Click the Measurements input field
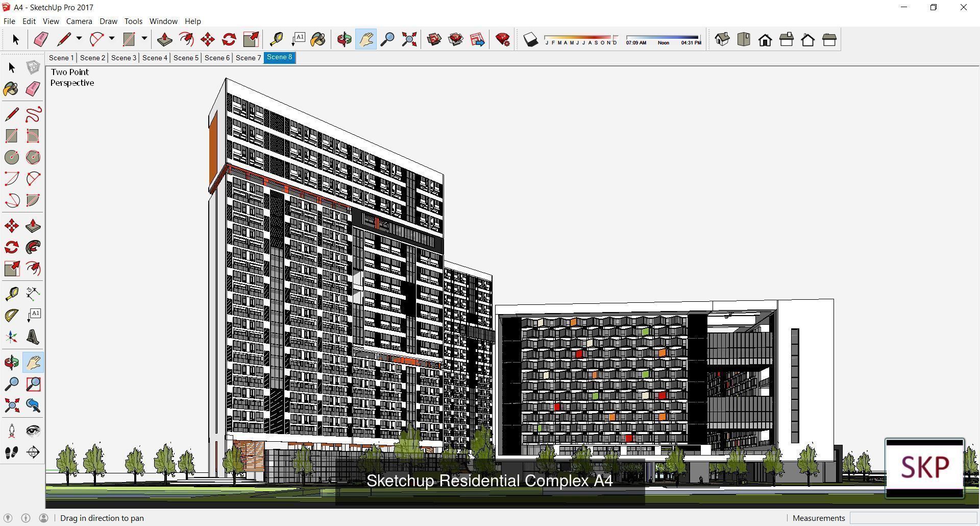Viewport: 980px width, 526px height. click(914, 518)
